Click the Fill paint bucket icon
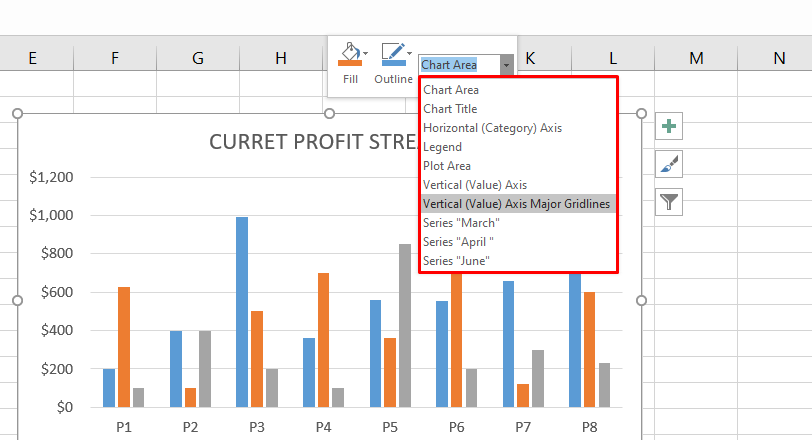 point(349,55)
